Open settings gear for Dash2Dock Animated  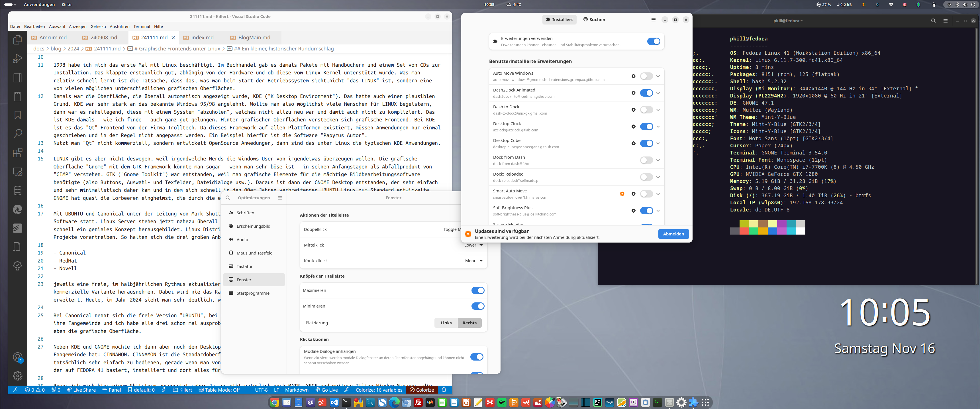[x=633, y=93]
